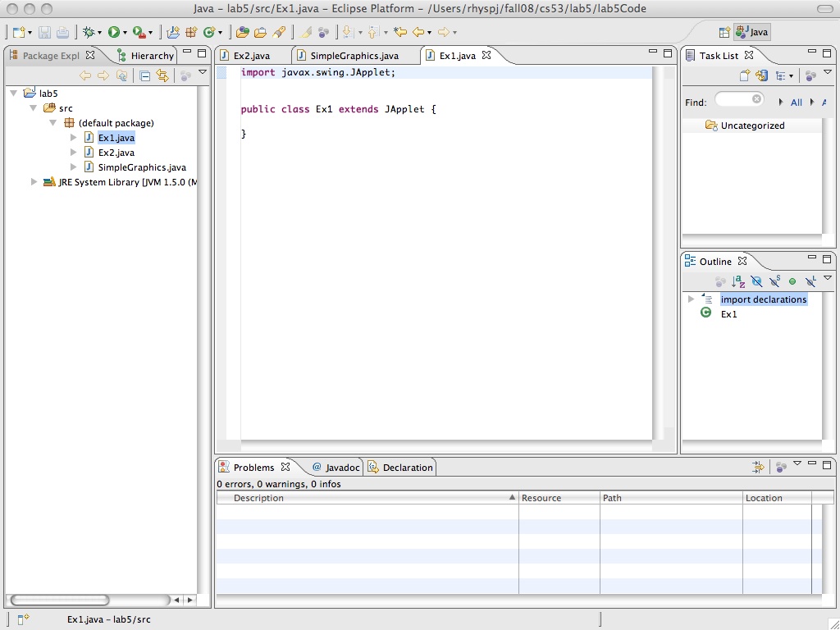Click the Save icon in toolbar
The width and height of the screenshot is (840, 630).
[x=44, y=32]
